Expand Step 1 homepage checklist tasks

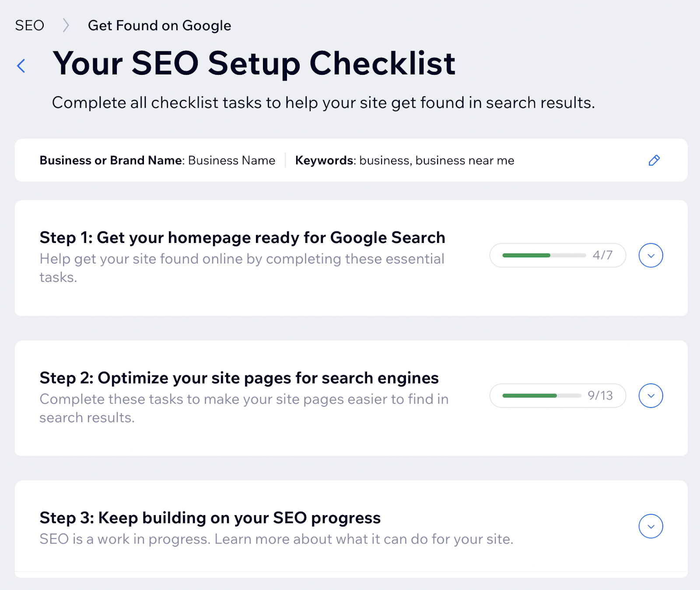point(651,256)
